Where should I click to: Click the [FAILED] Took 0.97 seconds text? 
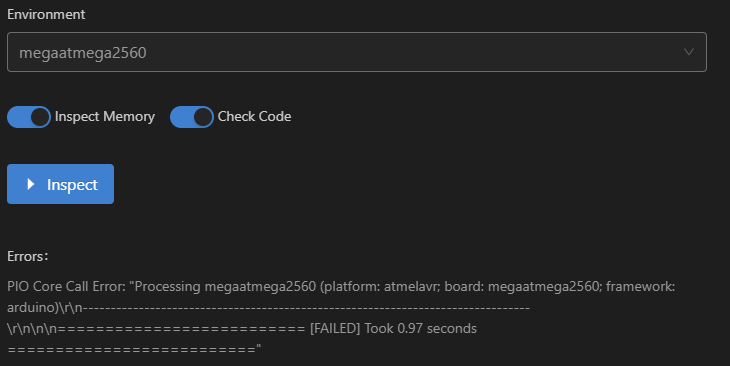[x=393, y=328]
